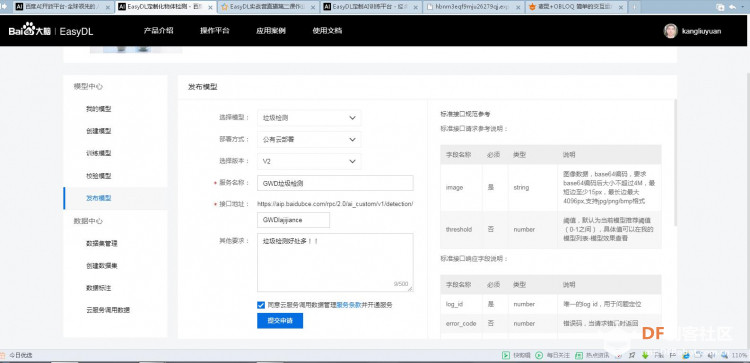
Task: Open 快剪辑 in the browser status bar
Action: point(516,355)
